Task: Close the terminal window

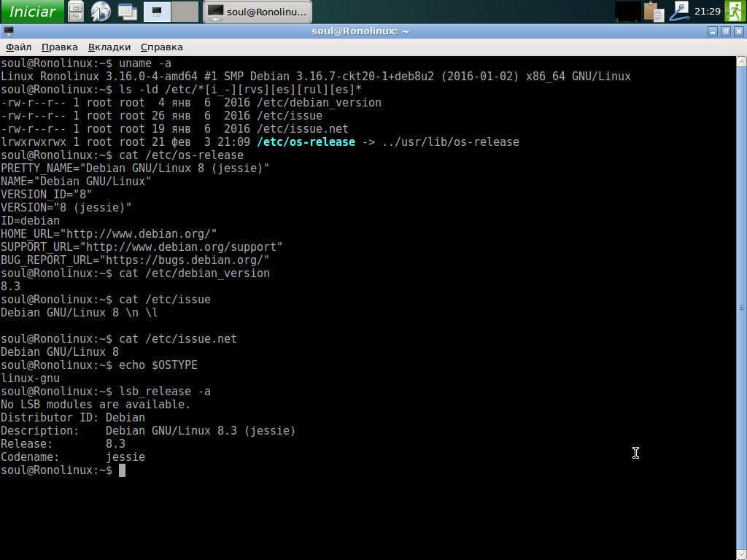Action: (x=739, y=31)
